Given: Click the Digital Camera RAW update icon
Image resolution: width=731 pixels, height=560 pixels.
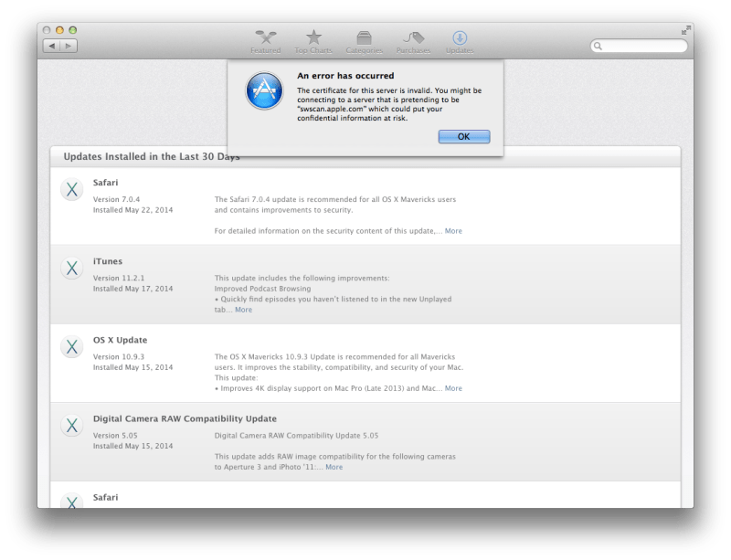Looking at the screenshot, I should pyautogui.click(x=72, y=425).
